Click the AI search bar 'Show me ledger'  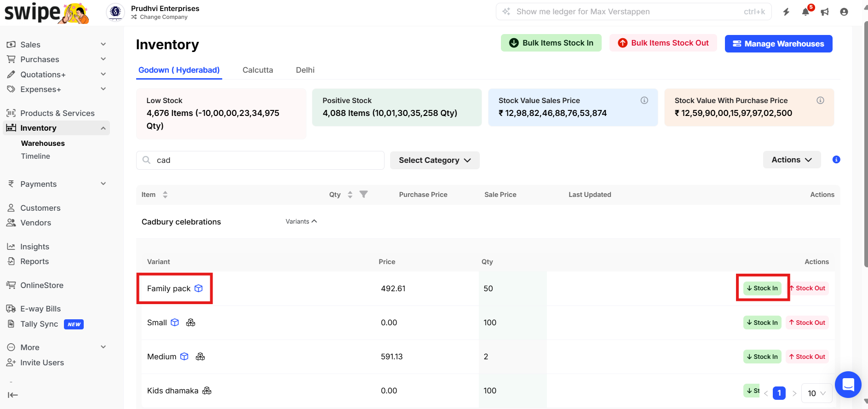click(x=634, y=12)
